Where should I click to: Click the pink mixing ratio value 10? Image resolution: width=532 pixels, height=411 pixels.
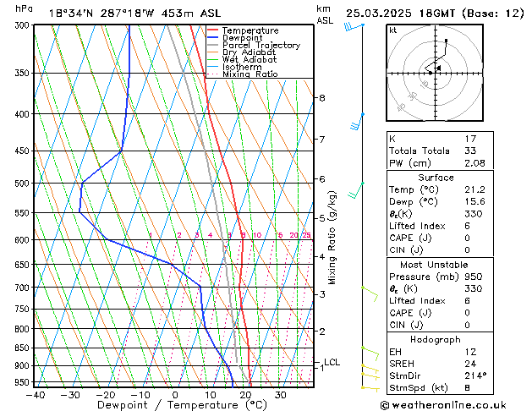click(257, 235)
